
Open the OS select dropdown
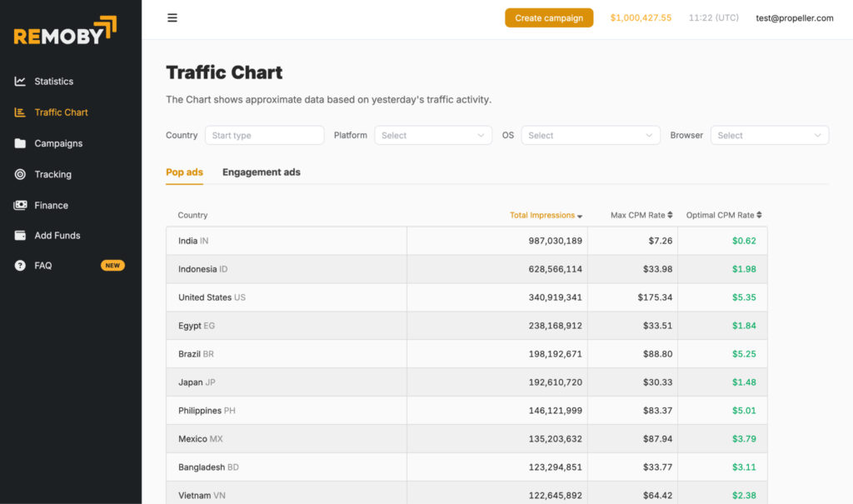591,135
